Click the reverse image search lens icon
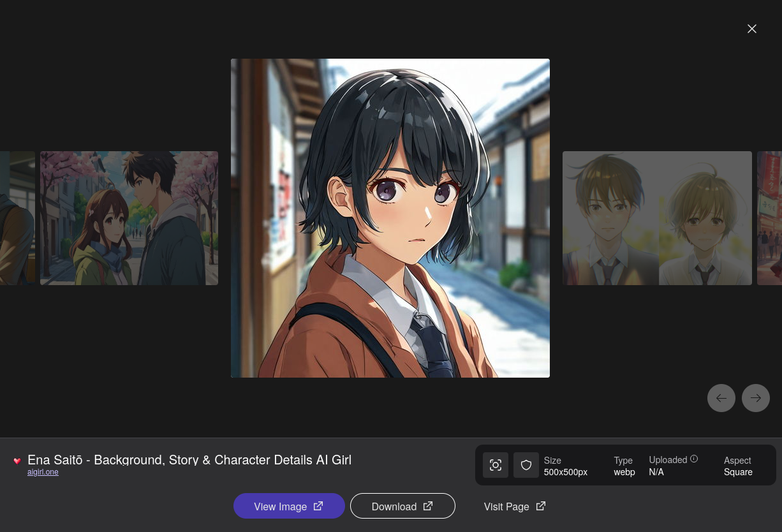The height and width of the screenshot is (532, 782). (496, 465)
